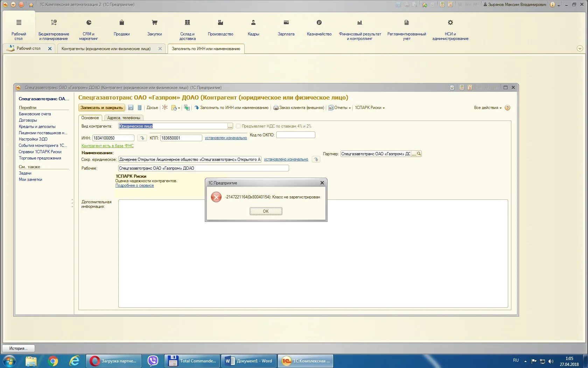The height and width of the screenshot is (368, 588).
Task: Open the История button at the bottom
Action: coord(19,348)
